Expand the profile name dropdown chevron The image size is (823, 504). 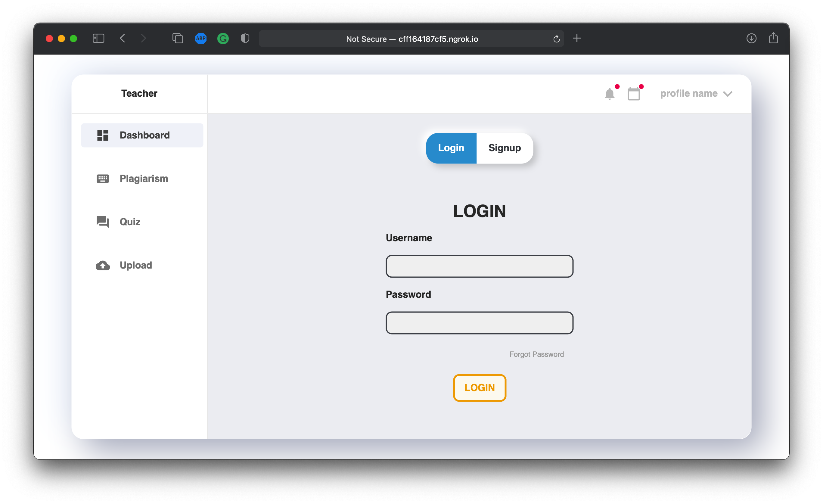pos(728,94)
